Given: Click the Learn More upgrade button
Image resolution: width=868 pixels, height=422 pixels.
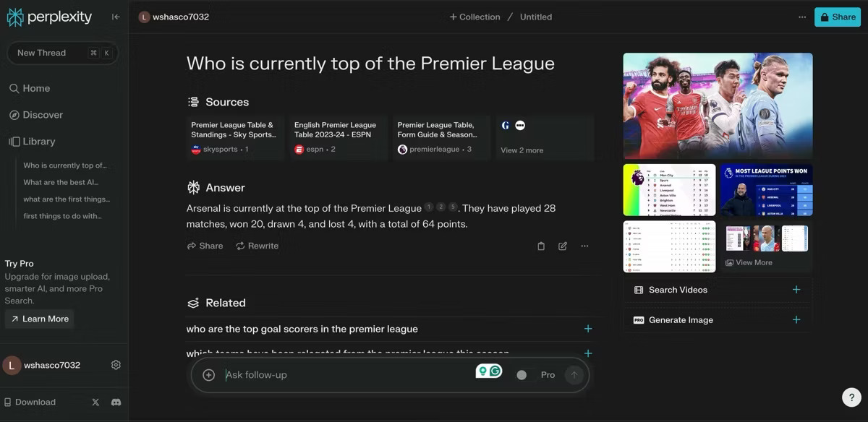Looking at the screenshot, I should click(x=39, y=319).
